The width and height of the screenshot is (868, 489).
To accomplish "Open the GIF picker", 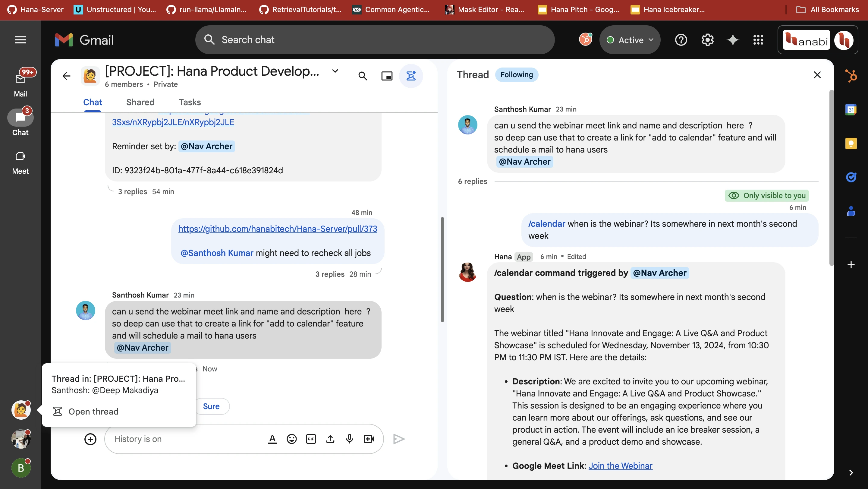I will 311,439.
